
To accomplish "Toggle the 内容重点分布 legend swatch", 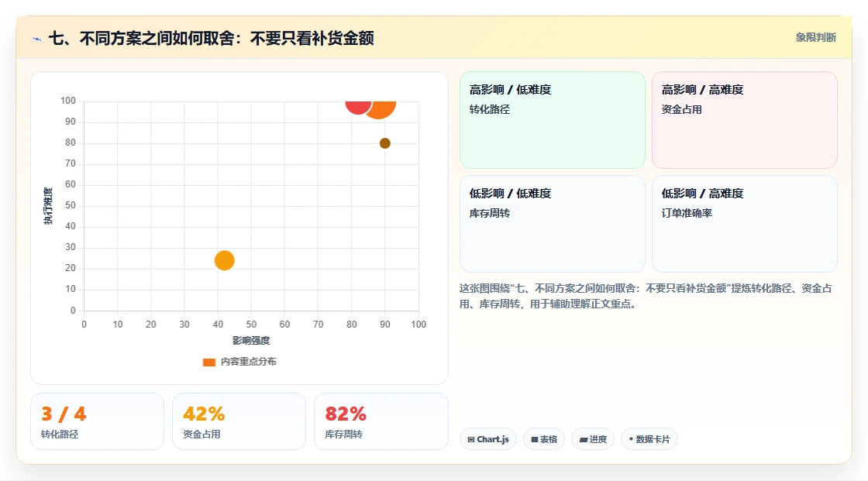I will [208, 362].
